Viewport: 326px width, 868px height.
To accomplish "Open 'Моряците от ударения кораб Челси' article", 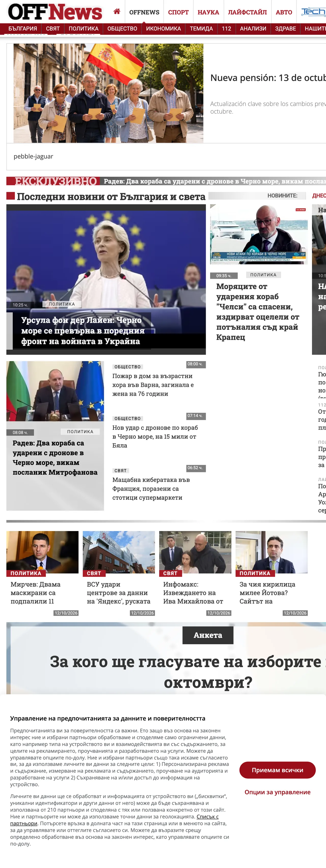I will coord(258,312).
